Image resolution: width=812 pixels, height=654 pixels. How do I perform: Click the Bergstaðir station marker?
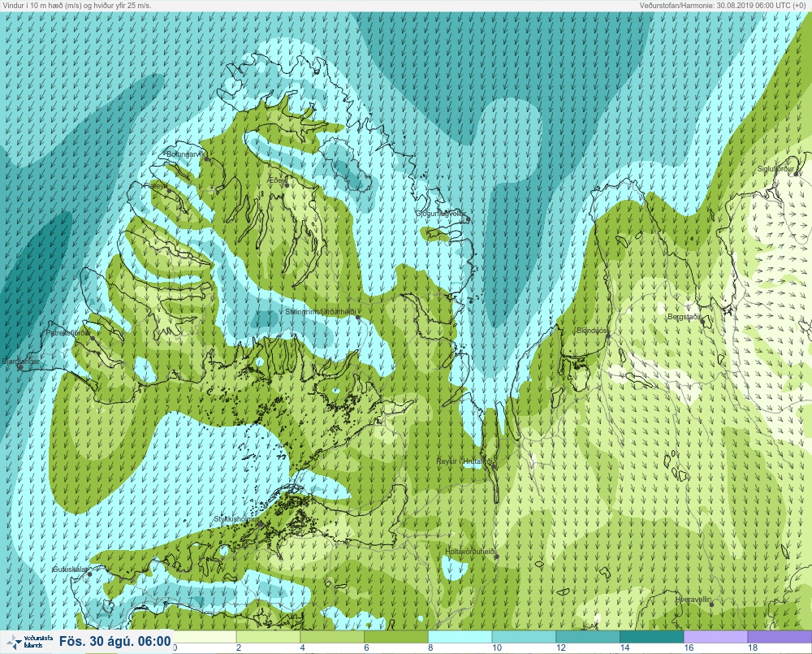click(702, 321)
